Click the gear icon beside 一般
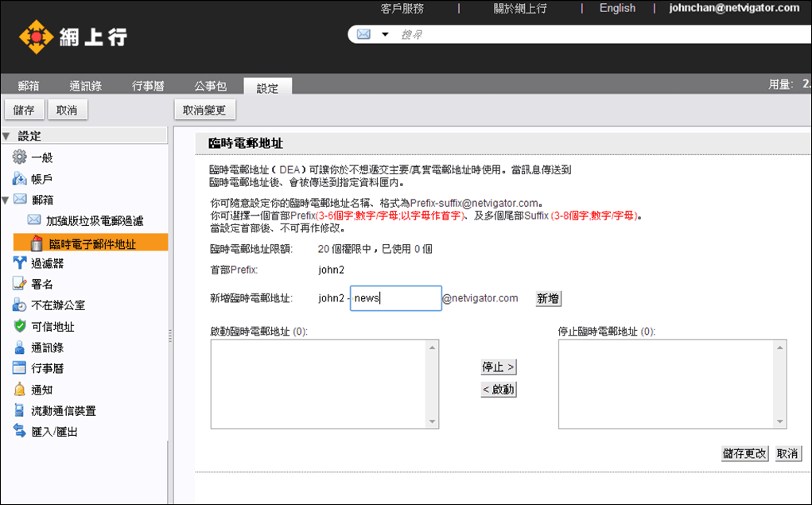Screen dimensions: 812x505 point(19,157)
